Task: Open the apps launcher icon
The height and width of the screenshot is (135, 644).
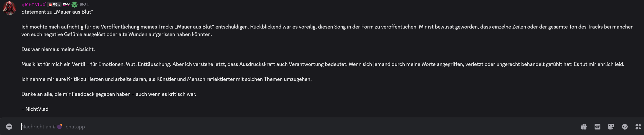Action: (x=638, y=127)
